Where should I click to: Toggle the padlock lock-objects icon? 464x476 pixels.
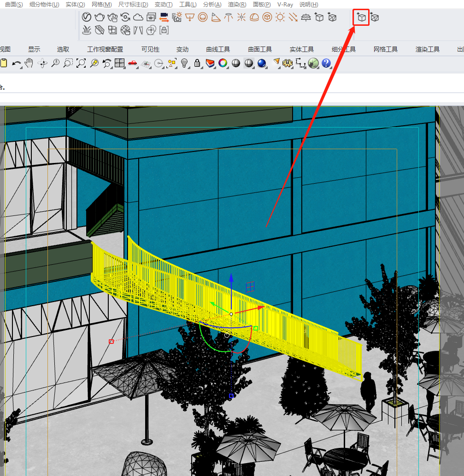[x=197, y=63]
